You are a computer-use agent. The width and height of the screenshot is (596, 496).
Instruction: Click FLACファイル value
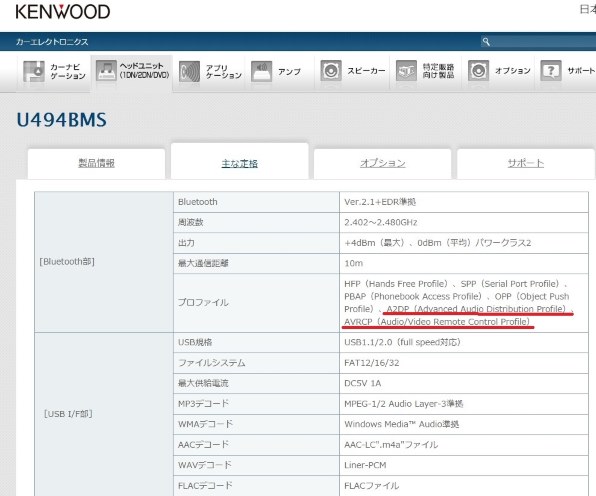pyautogui.click(x=372, y=486)
